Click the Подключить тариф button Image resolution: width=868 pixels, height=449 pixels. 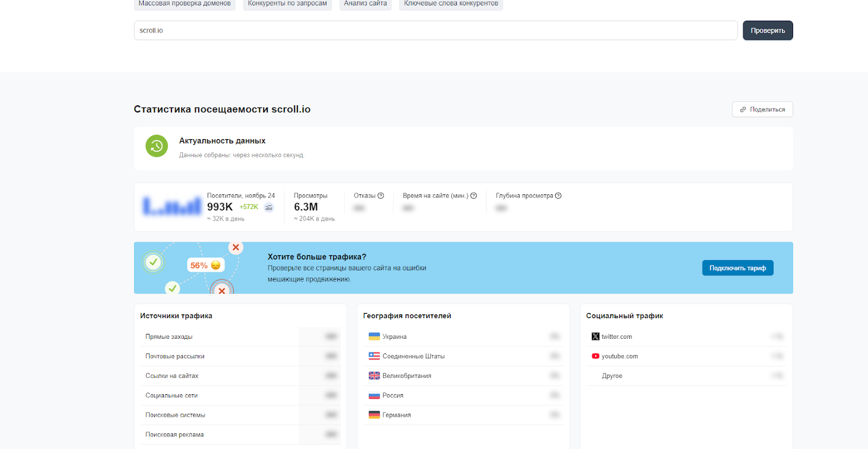[x=738, y=268]
